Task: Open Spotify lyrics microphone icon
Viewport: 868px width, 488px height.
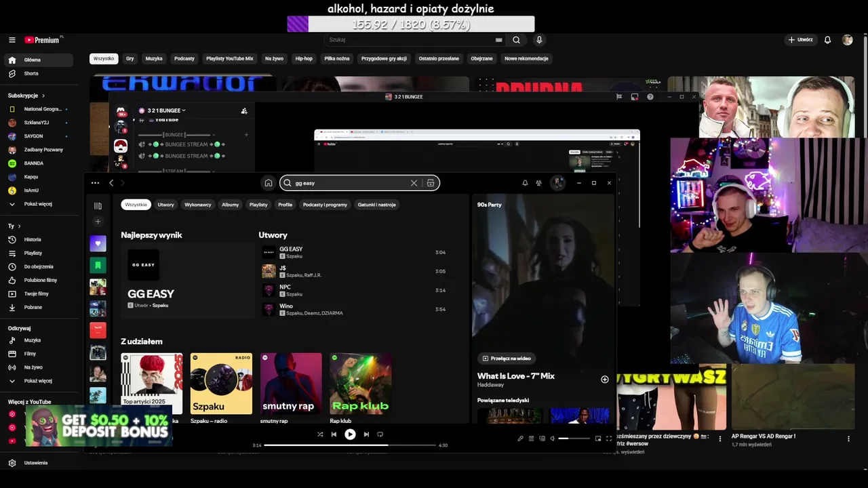Action: [x=520, y=439]
